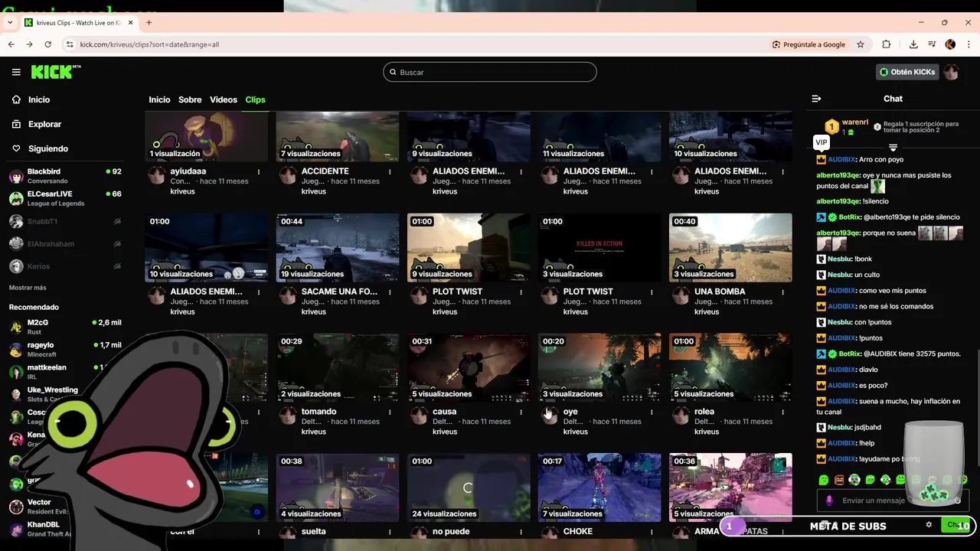980x551 pixels.
Task: Open options menu for ACCIDENTE clip
Action: 390,172
